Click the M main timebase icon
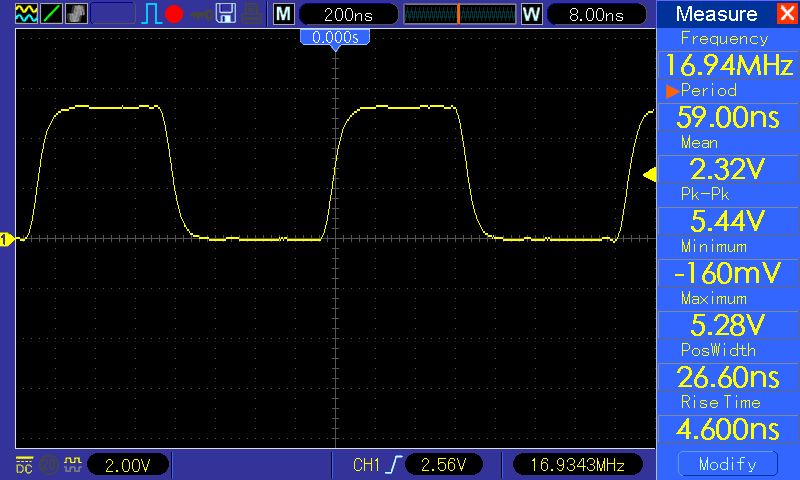Image resolution: width=800 pixels, height=480 pixels. (284, 14)
